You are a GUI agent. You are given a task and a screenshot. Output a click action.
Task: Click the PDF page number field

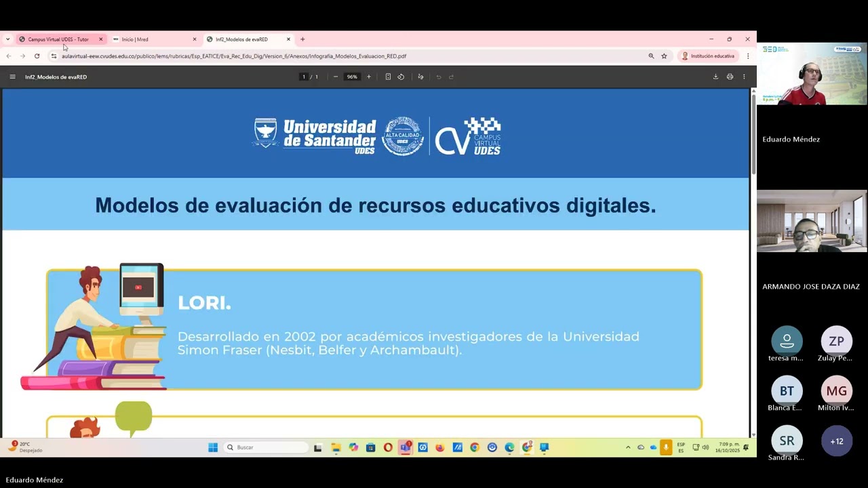[x=303, y=77]
